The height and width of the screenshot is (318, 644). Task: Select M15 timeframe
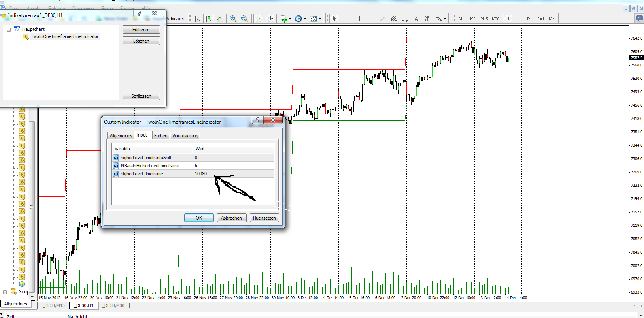(x=484, y=19)
